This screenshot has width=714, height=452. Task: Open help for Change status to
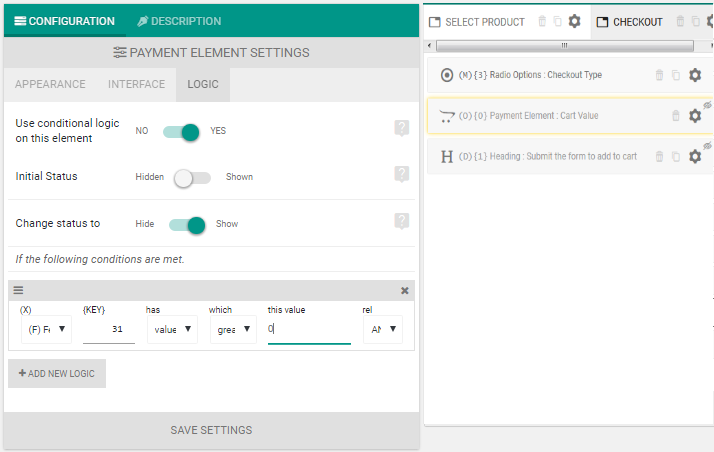tap(402, 221)
